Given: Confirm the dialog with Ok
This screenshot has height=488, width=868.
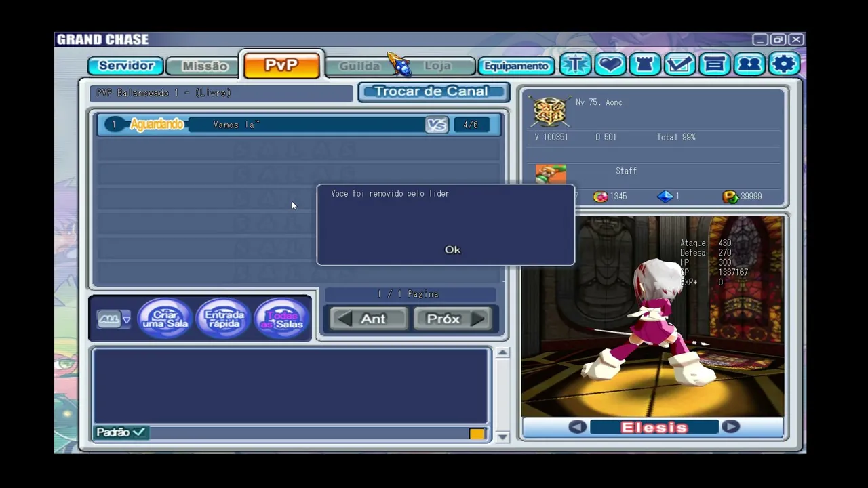Looking at the screenshot, I should tap(452, 249).
